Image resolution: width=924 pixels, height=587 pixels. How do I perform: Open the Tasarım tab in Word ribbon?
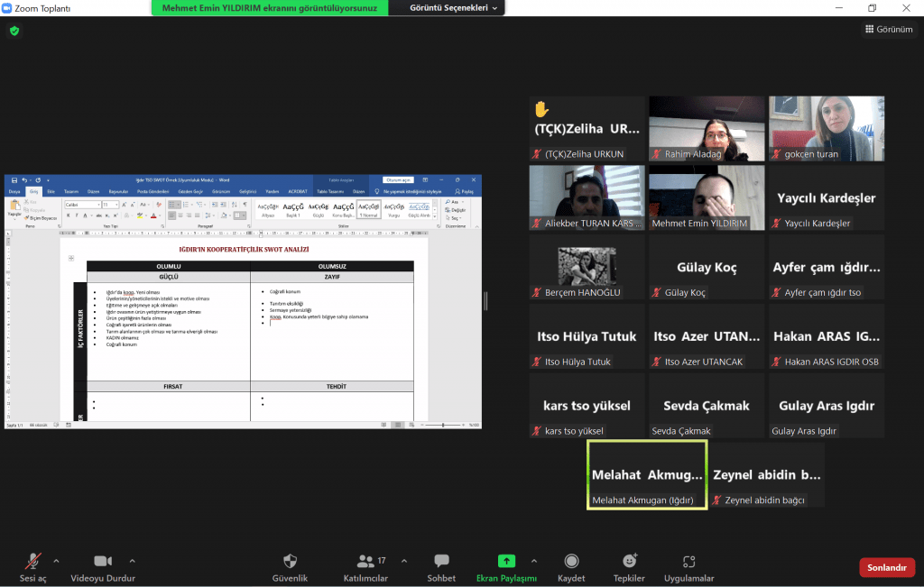tap(71, 191)
